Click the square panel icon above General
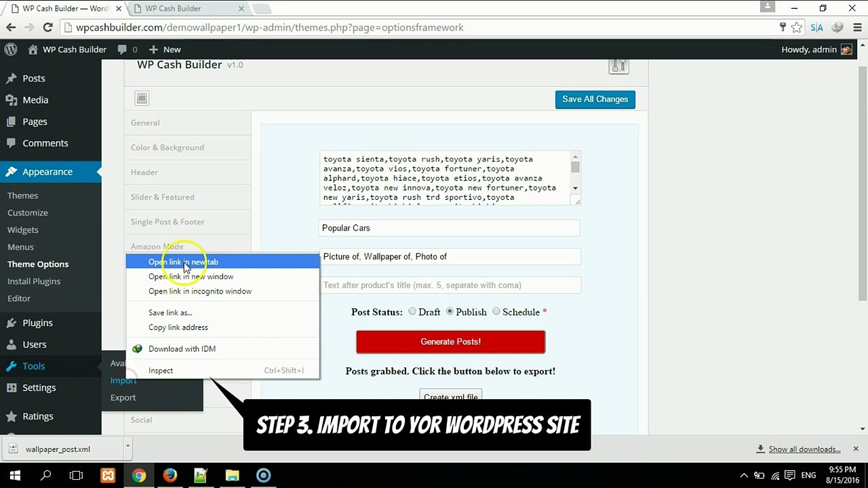 coord(142,98)
